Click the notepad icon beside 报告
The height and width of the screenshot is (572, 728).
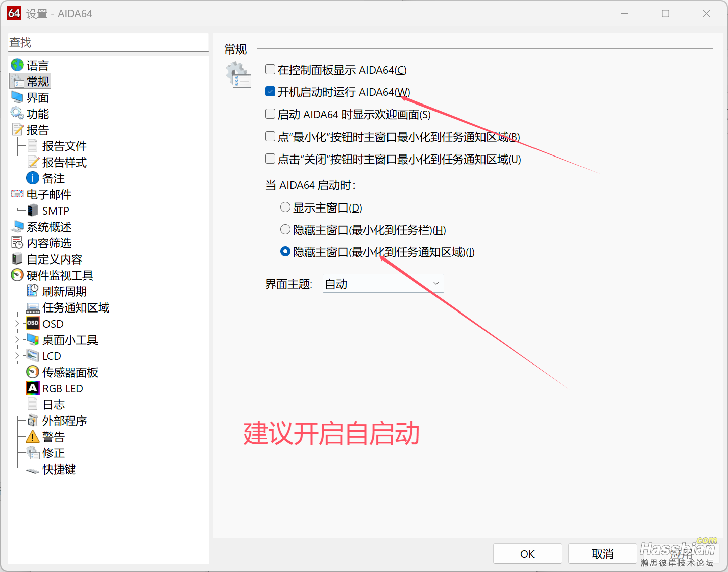(18, 130)
